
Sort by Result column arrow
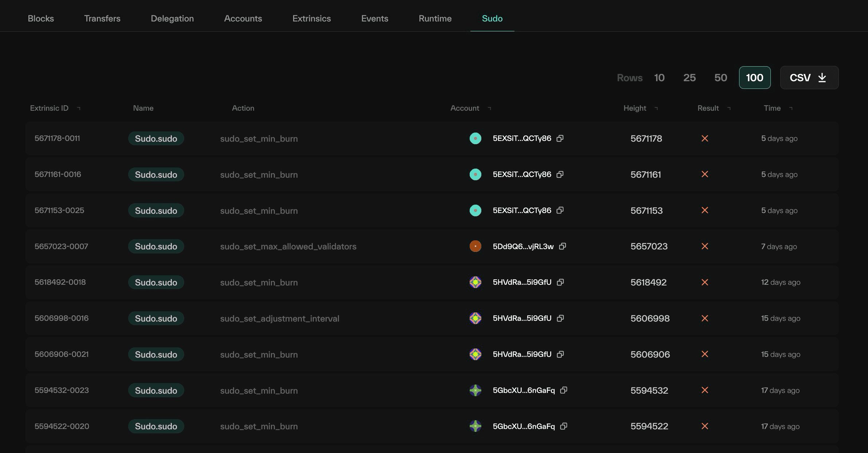729,108
